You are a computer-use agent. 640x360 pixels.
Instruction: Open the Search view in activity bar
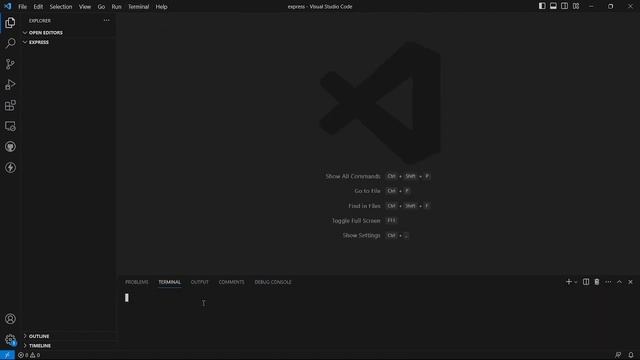click(10, 43)
